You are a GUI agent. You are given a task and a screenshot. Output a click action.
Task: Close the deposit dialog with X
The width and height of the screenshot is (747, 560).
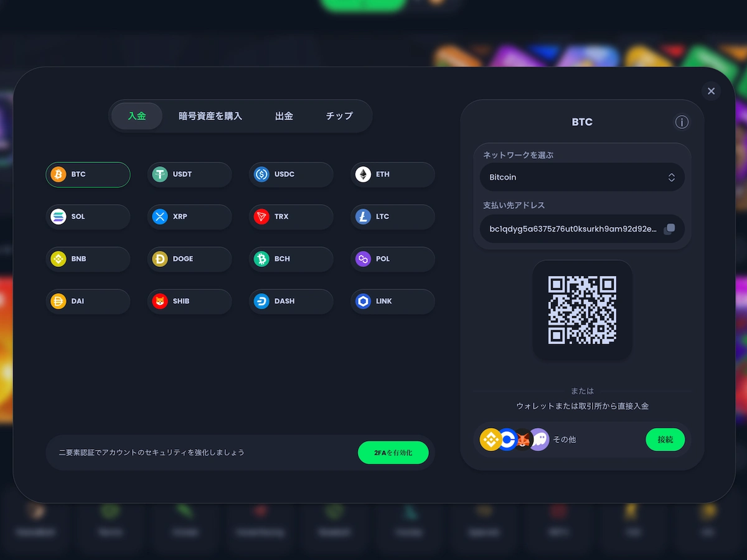click(x=711, y=91)
